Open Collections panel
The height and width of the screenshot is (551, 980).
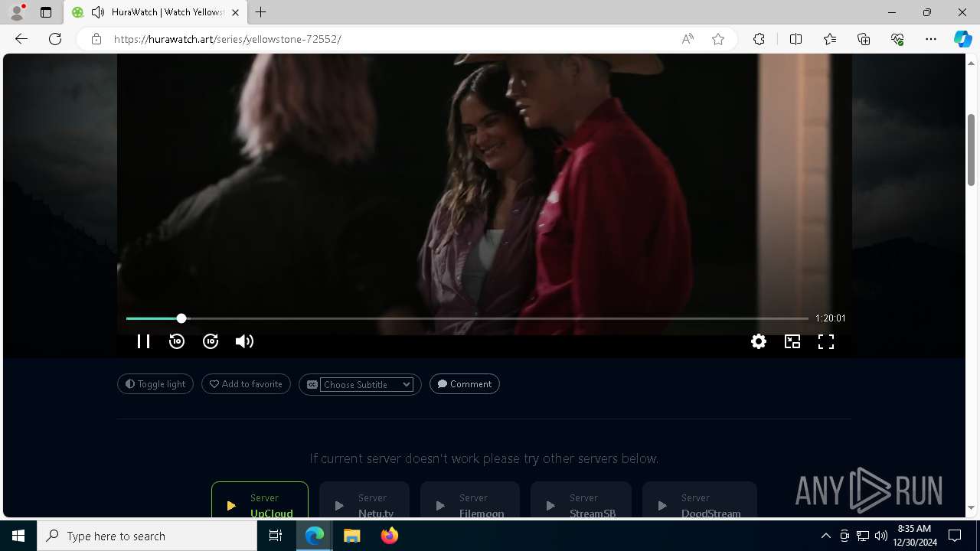(864, 39)
